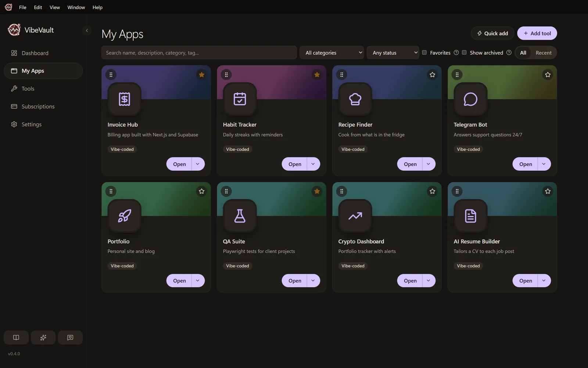588x368 pixels.
Task: Go to Tools in the sidebar
Action: click(x=43, y=89)
